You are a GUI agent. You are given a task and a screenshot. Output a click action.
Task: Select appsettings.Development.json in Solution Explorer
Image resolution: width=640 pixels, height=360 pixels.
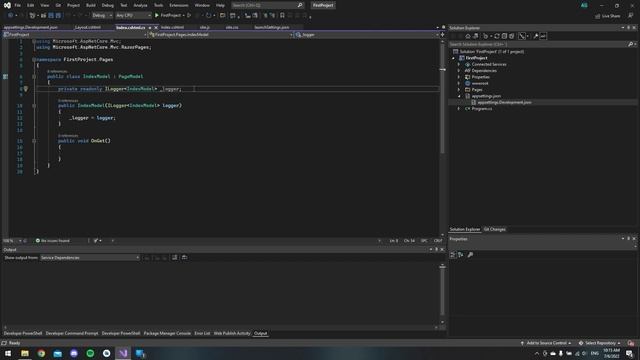click(x=504, y=102)
